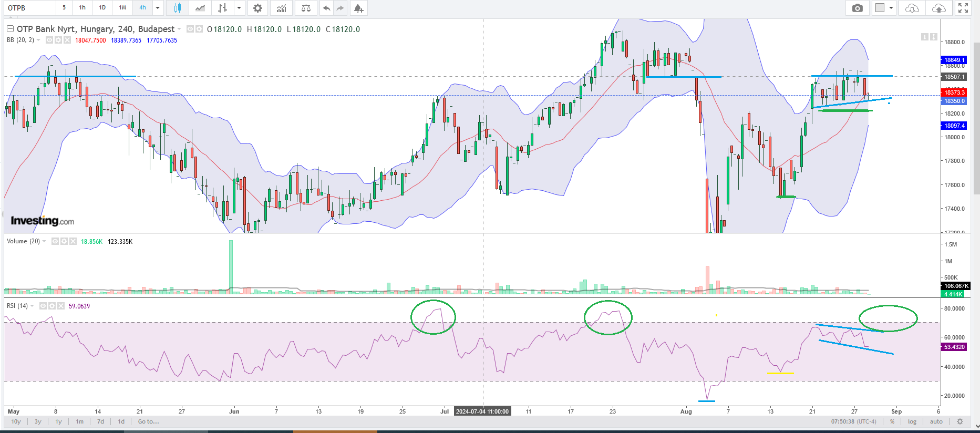
Task: Click the 07:50:38 (UTC-4) timezone clock
Action: point(854,421)
